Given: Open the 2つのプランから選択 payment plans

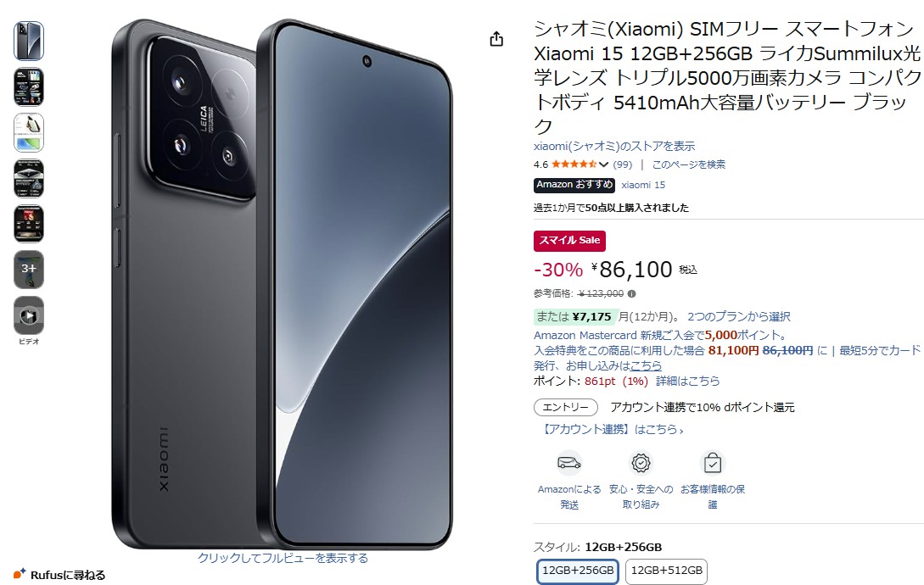Looking at the screenshot, I should [739, 316].
